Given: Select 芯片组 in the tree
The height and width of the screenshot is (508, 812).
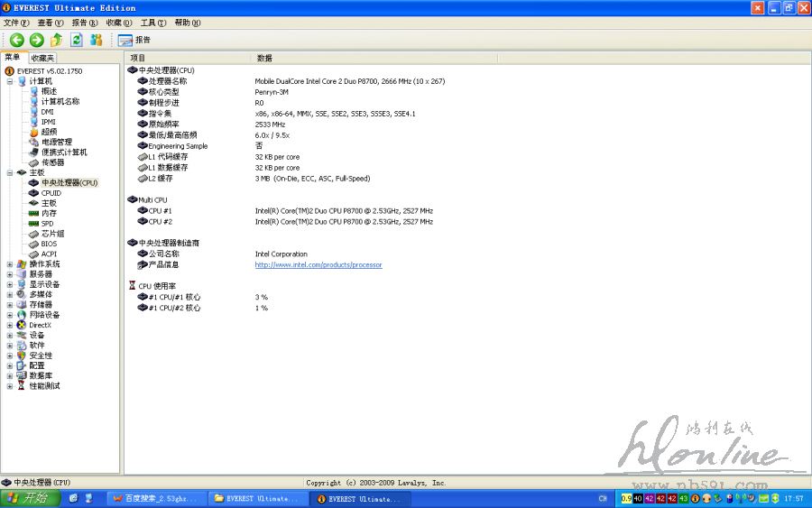Looking at the screenshot, I should 53,234.
